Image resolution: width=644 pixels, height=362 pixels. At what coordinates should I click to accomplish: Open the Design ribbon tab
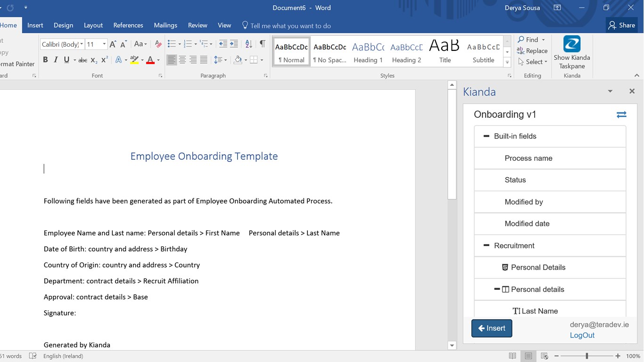coord(63,25)
